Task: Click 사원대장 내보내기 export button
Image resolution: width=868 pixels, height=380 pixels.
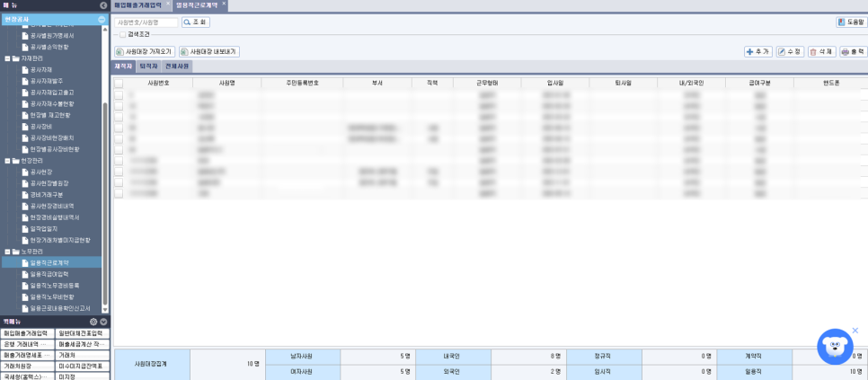Action: 209,51
